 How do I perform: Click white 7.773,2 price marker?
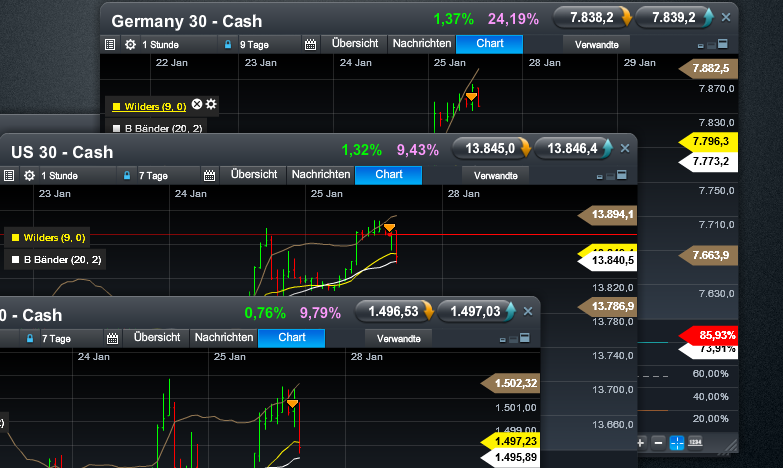pyautogui.click(x=709, y=161)
